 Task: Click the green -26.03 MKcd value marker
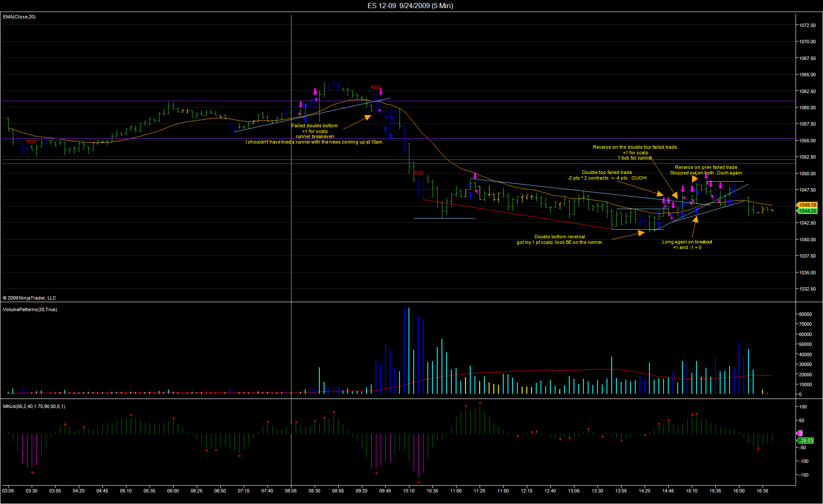tap(805, 441)
